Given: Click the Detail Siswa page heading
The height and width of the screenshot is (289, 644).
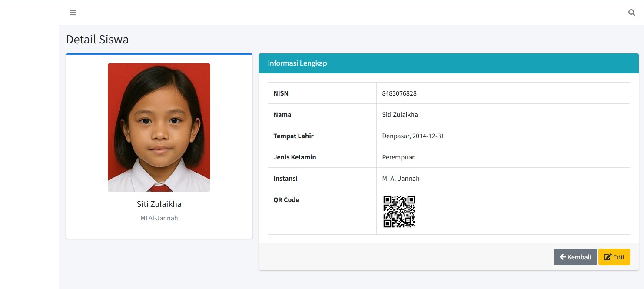Looking at the screenshot, I should coord(97,40).
